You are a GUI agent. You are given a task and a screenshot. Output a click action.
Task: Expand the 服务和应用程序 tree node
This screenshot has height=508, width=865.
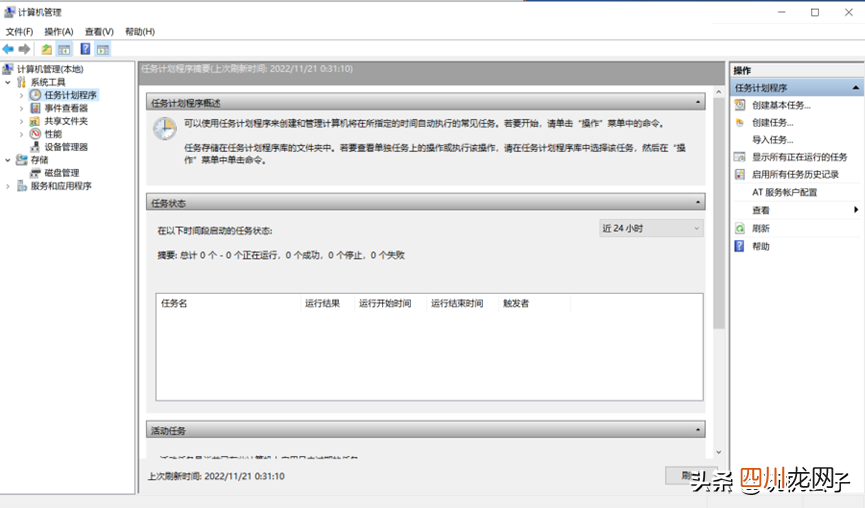[x=8, y=186]
